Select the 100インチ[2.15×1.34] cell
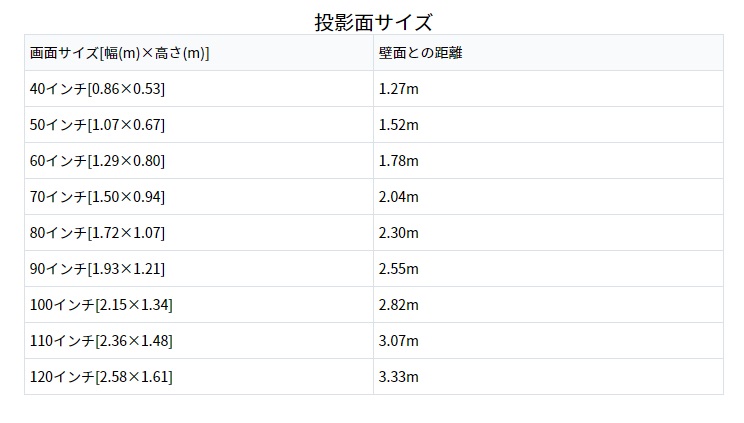Viewport: 744px width, 423px height. pyautogui.click(x=101, y=305)
